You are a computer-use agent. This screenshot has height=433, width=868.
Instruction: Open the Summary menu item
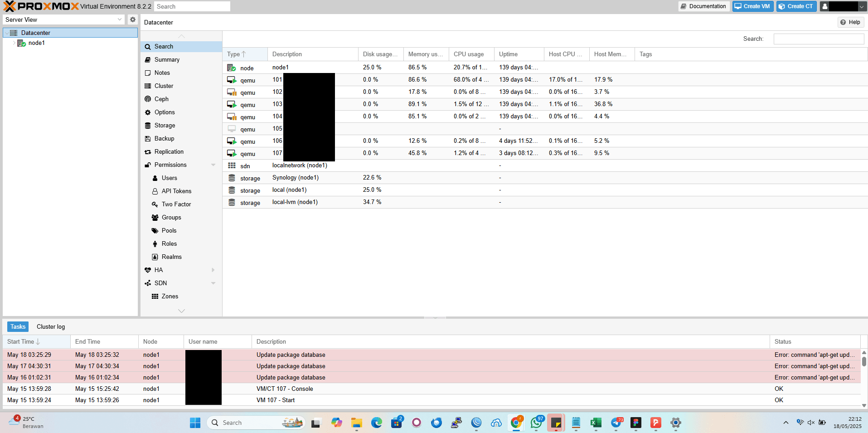(x=167, y=60)
